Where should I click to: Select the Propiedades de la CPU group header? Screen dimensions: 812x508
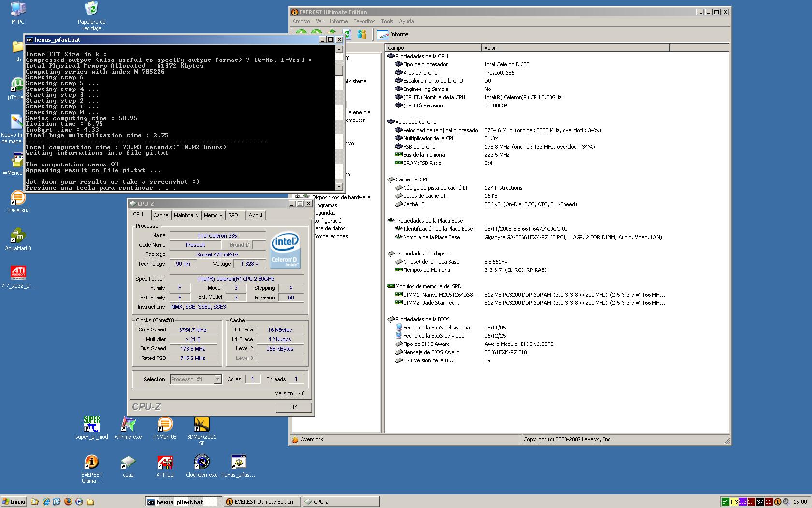tap(418, 56)
